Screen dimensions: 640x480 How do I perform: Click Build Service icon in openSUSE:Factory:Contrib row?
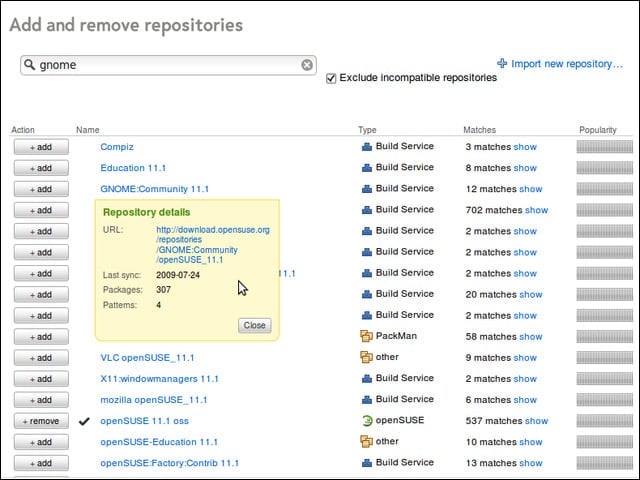[x=367, y=463]
